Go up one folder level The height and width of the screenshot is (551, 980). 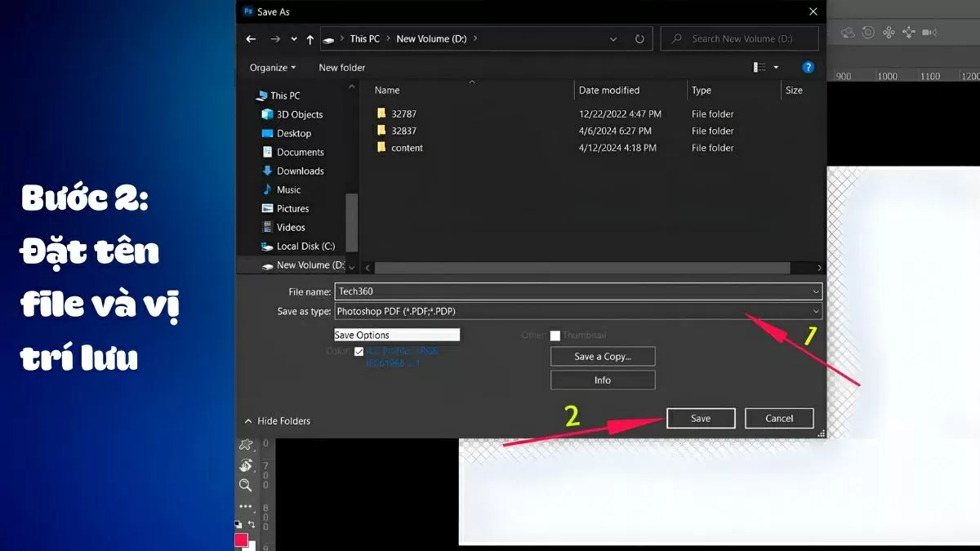click(x=310, y=39)
